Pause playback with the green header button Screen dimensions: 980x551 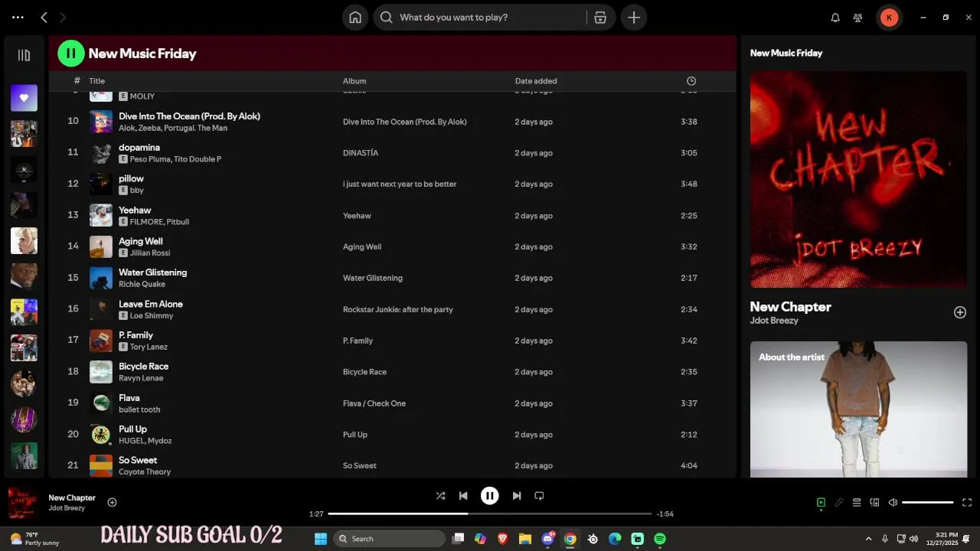coord(70,54)
